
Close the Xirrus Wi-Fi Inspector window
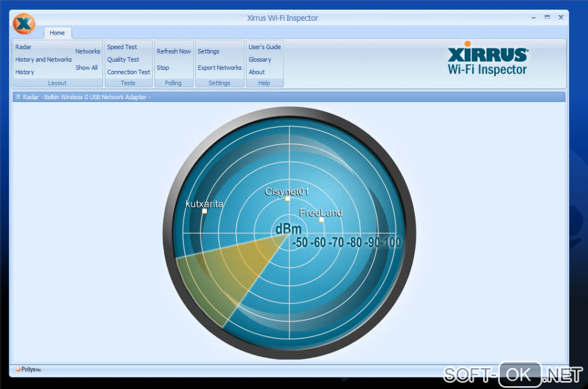point(561,17)
